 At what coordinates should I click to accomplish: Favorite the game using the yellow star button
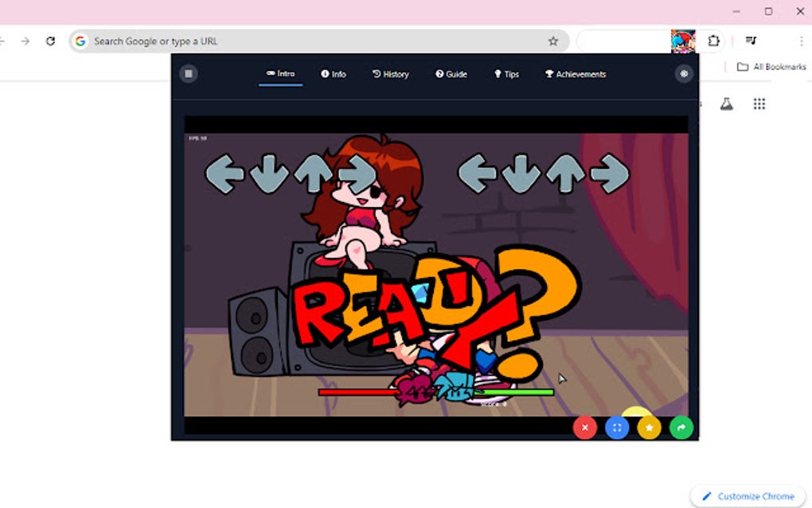tap(649, 428)
